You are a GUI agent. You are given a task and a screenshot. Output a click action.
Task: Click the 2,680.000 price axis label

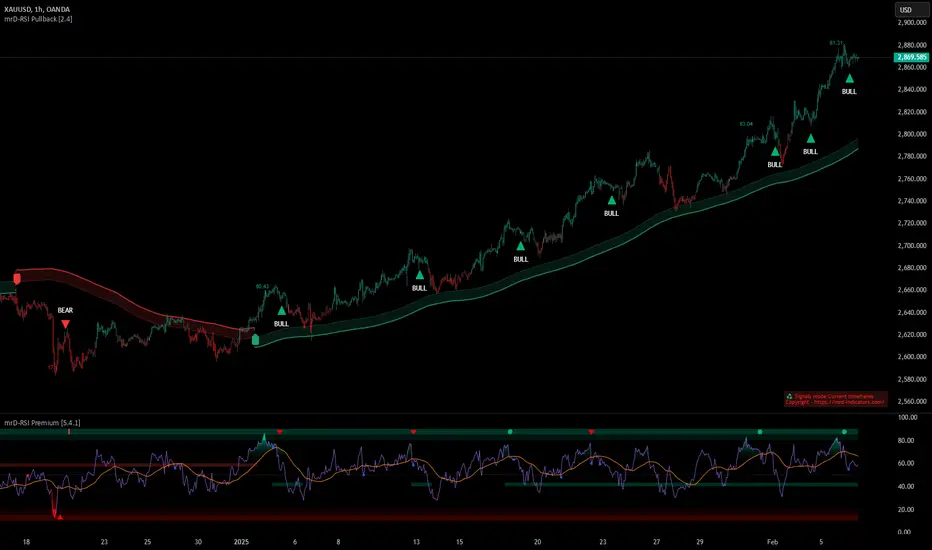coord(912,268)
